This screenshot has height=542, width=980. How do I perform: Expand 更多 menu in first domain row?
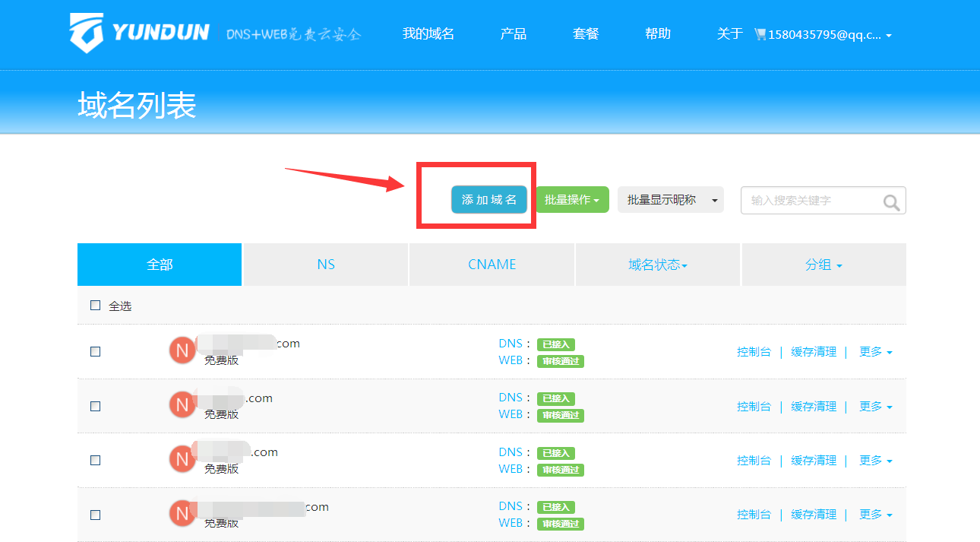pyautogui.click(x=875, y=352)
